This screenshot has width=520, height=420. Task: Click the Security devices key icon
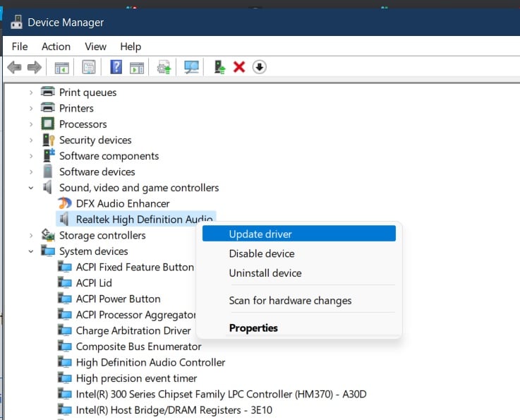point(49,140)
